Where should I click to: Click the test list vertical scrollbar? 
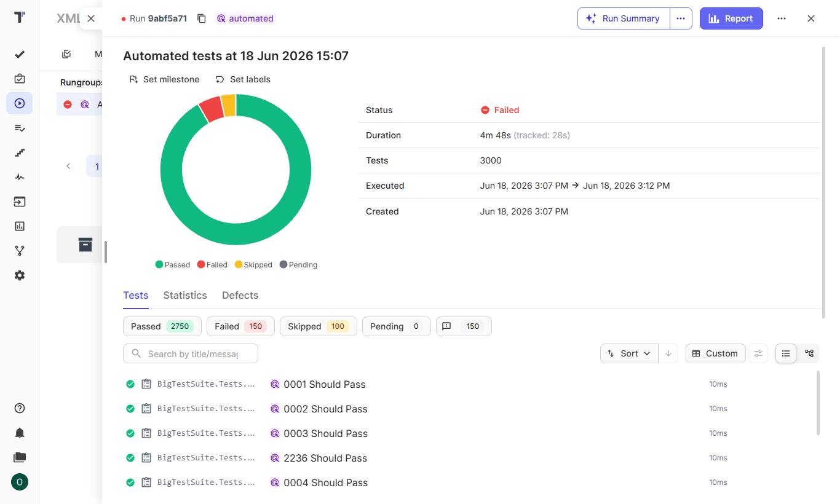click(818, 403)
